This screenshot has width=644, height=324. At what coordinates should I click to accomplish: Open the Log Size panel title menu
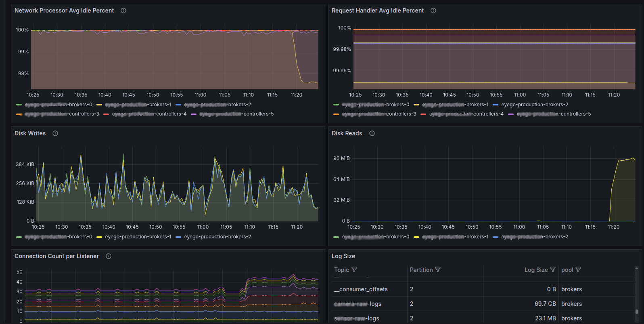[343, 256]
